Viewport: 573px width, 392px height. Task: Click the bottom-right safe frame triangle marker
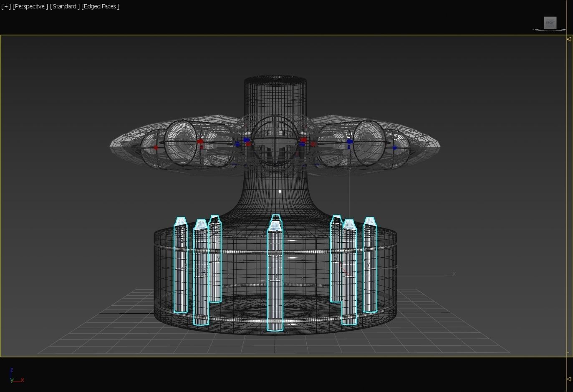[569, 379]
